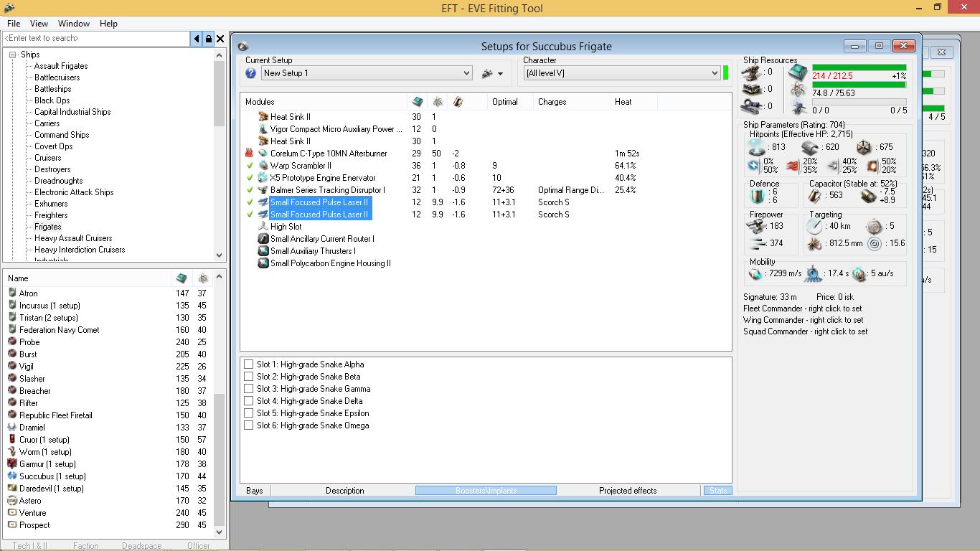Click the CPU column icon in the Modules header
This screenshot has height=551, width=980.
click(437, 102)
